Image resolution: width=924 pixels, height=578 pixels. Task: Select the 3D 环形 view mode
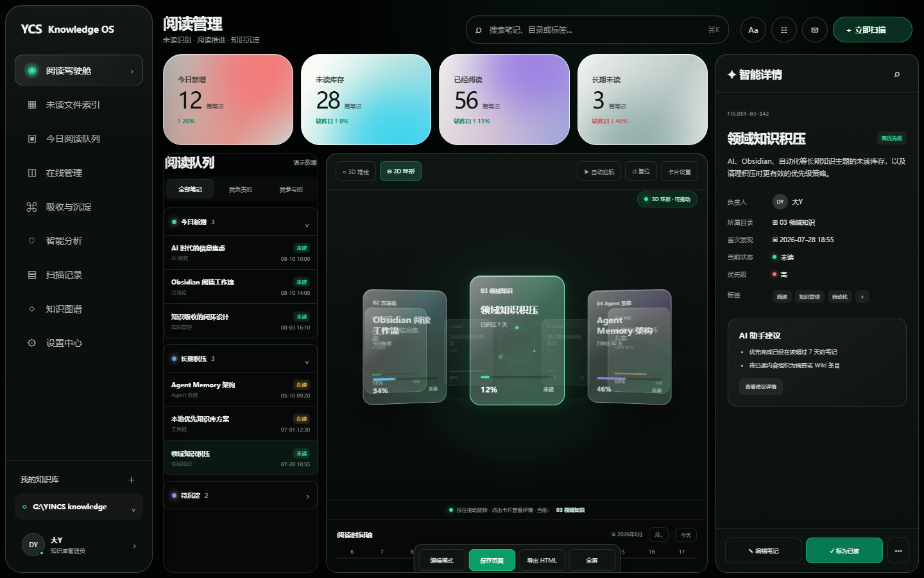click(x=401, y=171)
